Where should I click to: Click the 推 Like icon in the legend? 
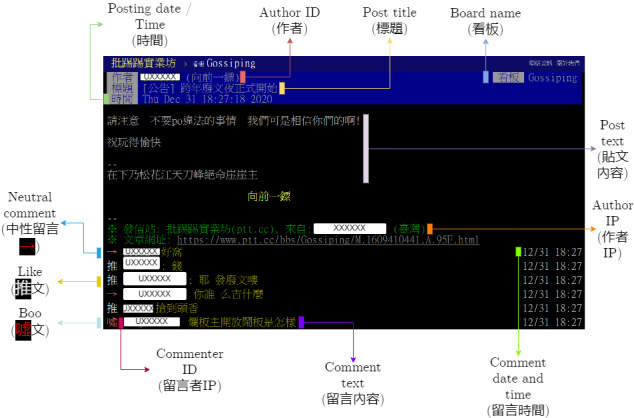tap(29, 290)
